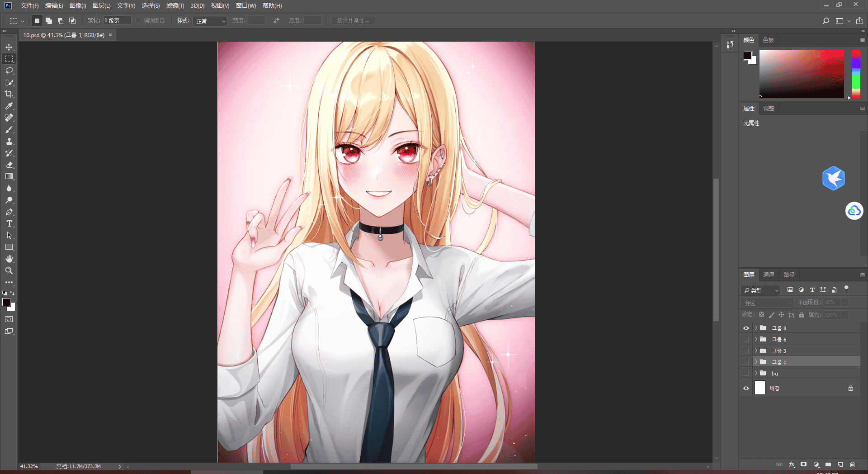The width and height of the screenshot is (868, 474).
Task: Open the 滤镜(T) menu
Action: click(x=175, y=5)
